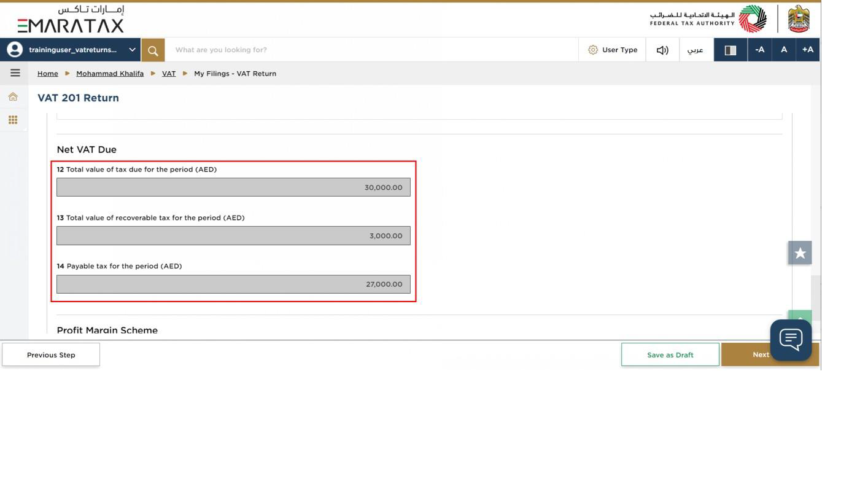The height and width of the screenshot is (492, 868).
Task: Decrease font size with -A
Action: (x=760, y=50)
